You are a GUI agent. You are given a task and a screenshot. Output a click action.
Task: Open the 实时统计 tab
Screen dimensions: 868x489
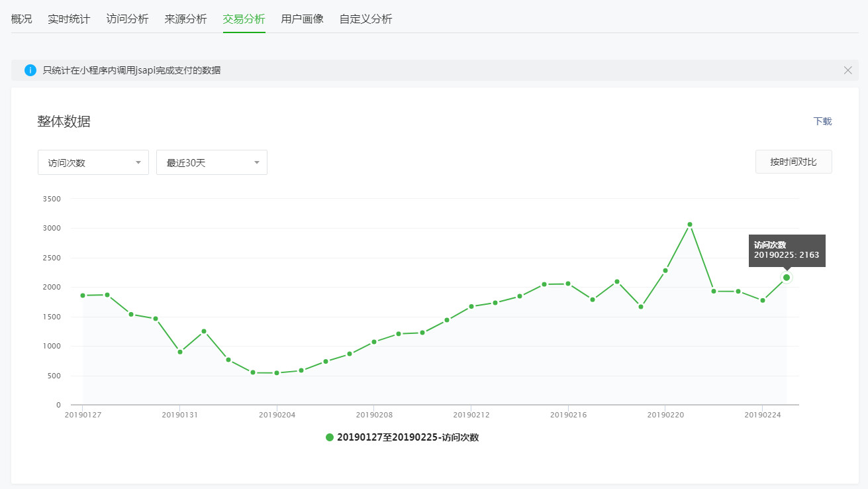point(69,19)
